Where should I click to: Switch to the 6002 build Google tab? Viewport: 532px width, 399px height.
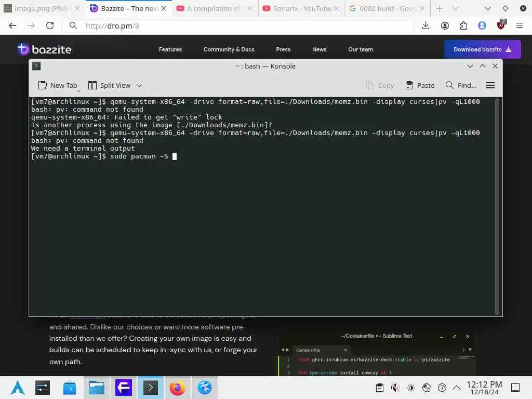coord(387,8)
